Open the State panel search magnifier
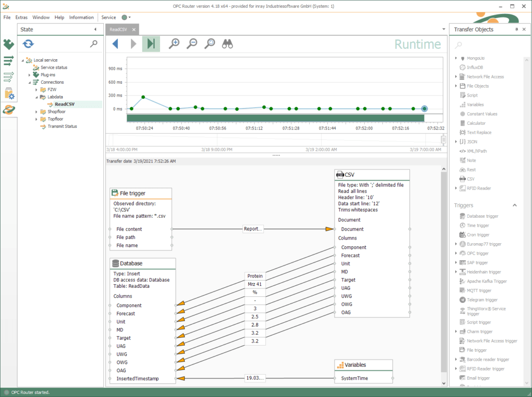Screen dimensions: 532x397 coord(94,44)
